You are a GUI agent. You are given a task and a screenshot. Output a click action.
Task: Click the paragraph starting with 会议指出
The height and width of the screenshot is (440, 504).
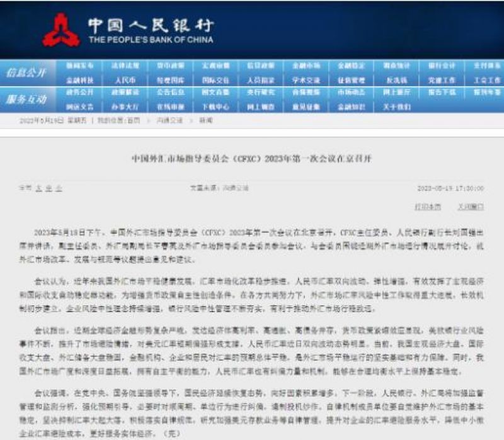point(251,351)
